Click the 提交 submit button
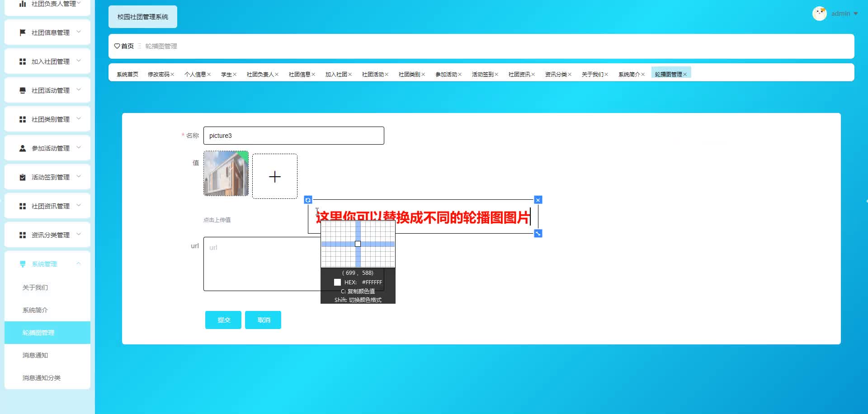868x414 pixels. tap(223, 320)
